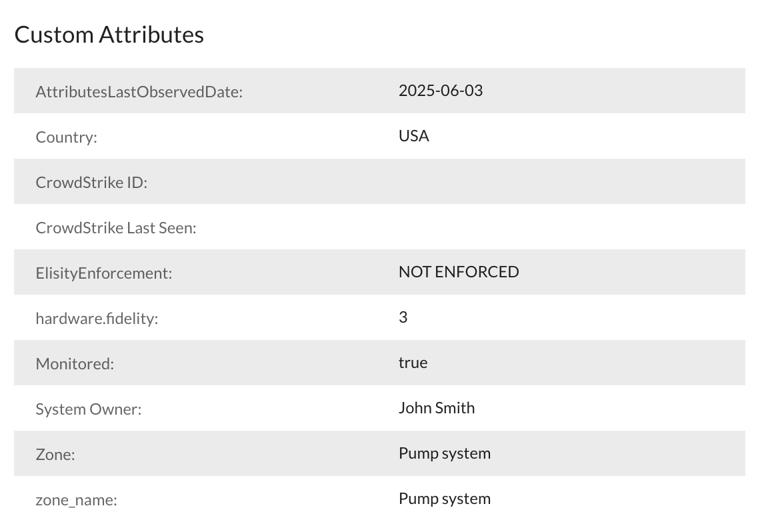Select Pump system value in zone_name row
Image resolution: width=772 pixels, height=532 pixels.
pos(444,499)
